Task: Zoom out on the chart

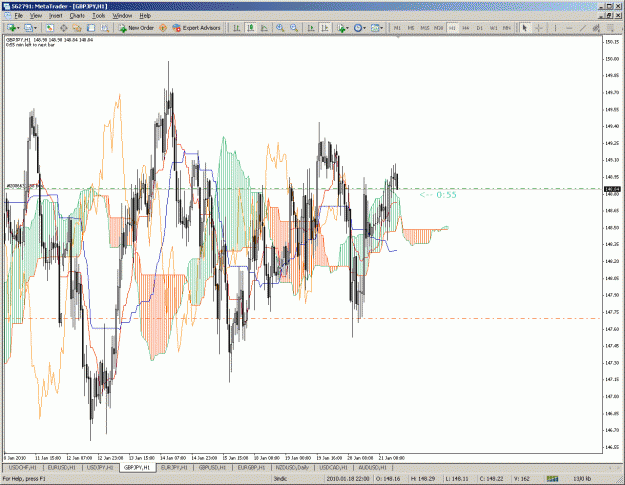Action: tap(294, 28)
